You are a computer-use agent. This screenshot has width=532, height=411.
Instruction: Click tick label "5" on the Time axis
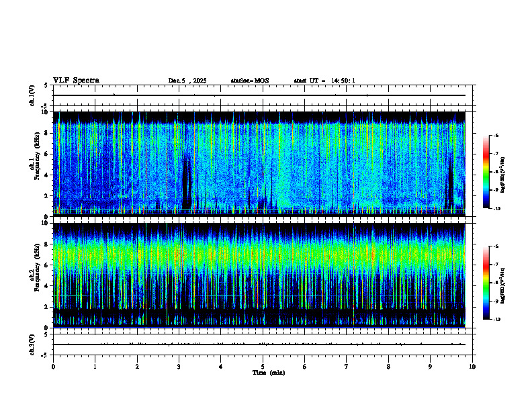[x=263, y=367]
